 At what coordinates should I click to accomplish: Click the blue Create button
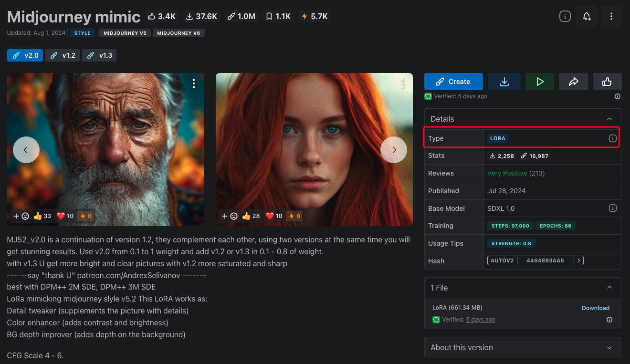point(453,82)
